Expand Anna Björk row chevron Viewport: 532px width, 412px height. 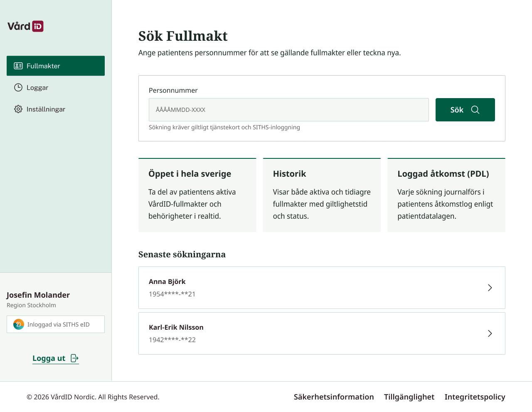490,288
